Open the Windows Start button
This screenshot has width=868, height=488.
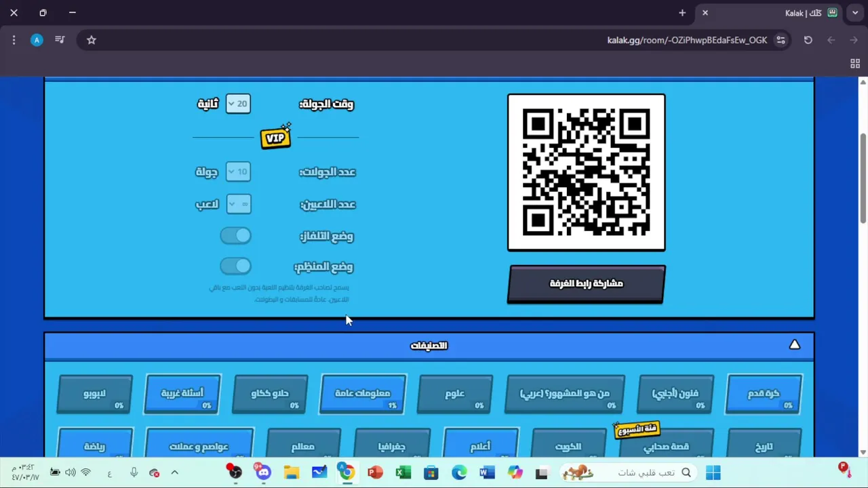(x=713, y=472)
